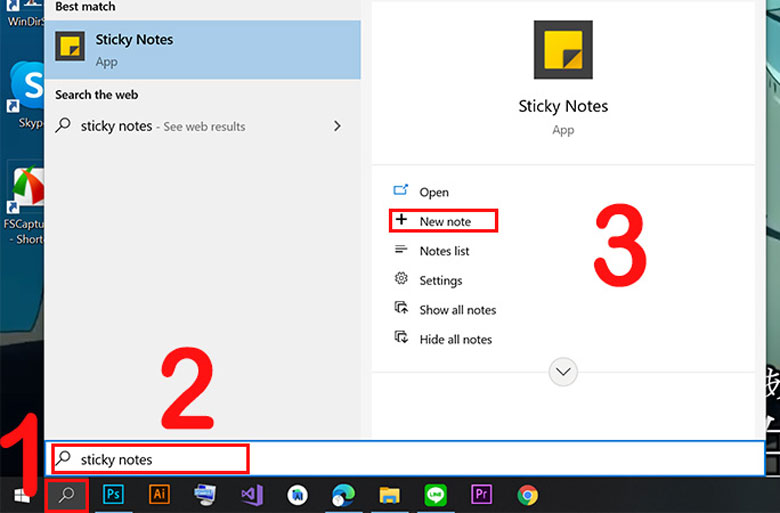
Task: Open Skype desktop shortcut
Action: [x=26, y=95]
